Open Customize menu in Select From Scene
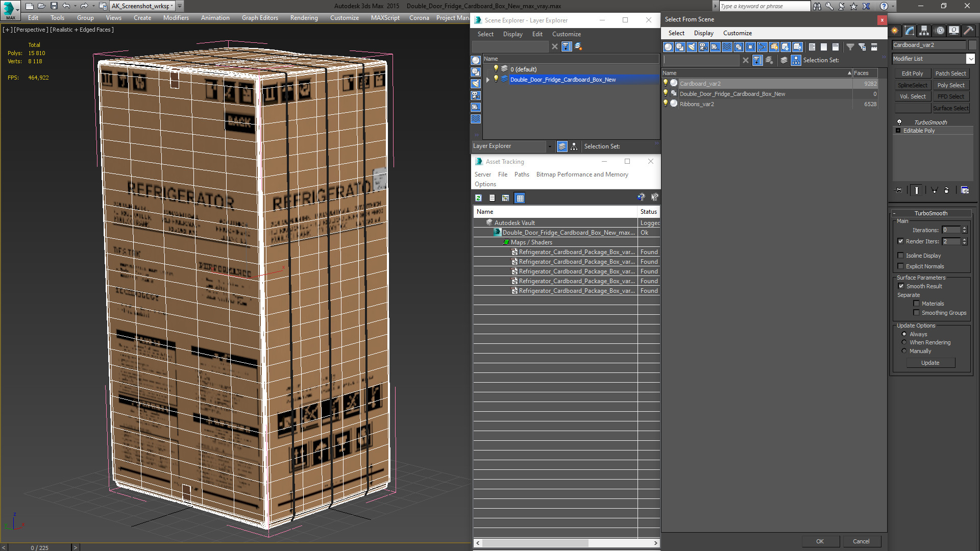The image size is (980, 551). coord(737,33)
